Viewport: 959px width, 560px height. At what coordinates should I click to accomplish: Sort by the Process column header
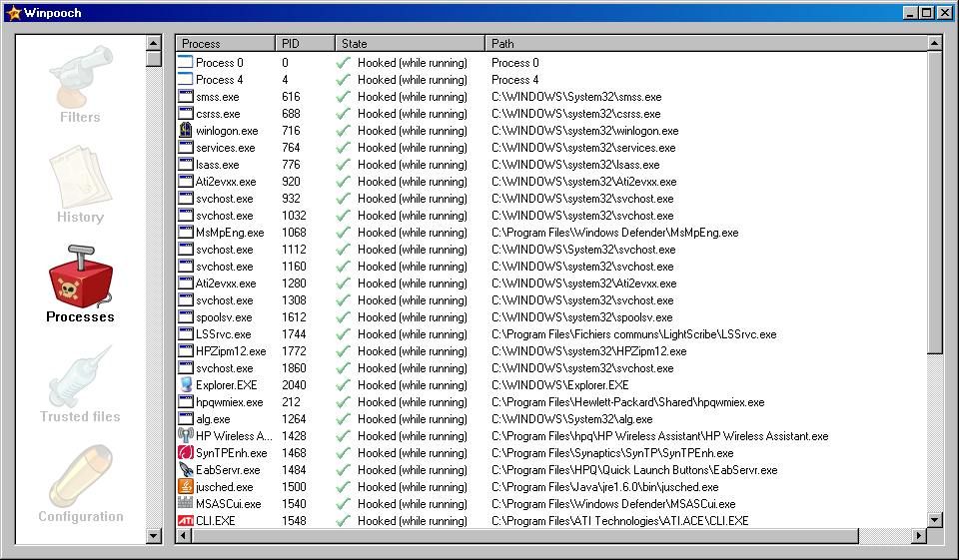coord(226,43)
